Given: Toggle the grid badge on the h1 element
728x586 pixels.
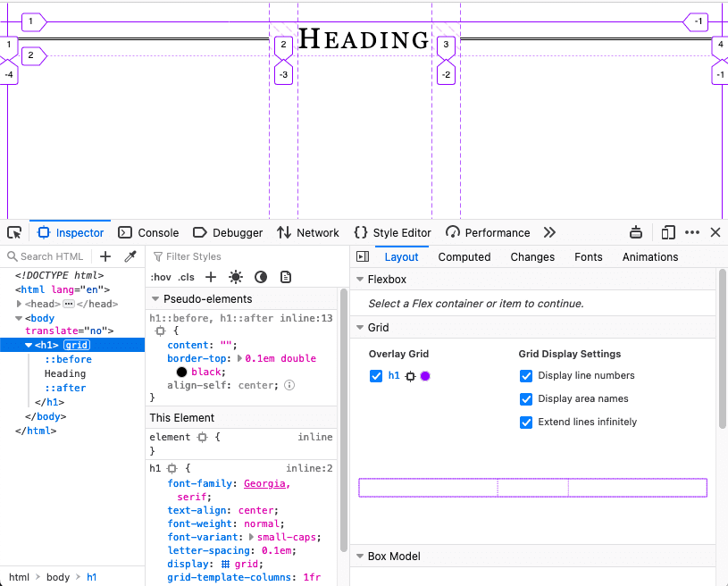Looking at the screenshot, I should pos(76,345).
